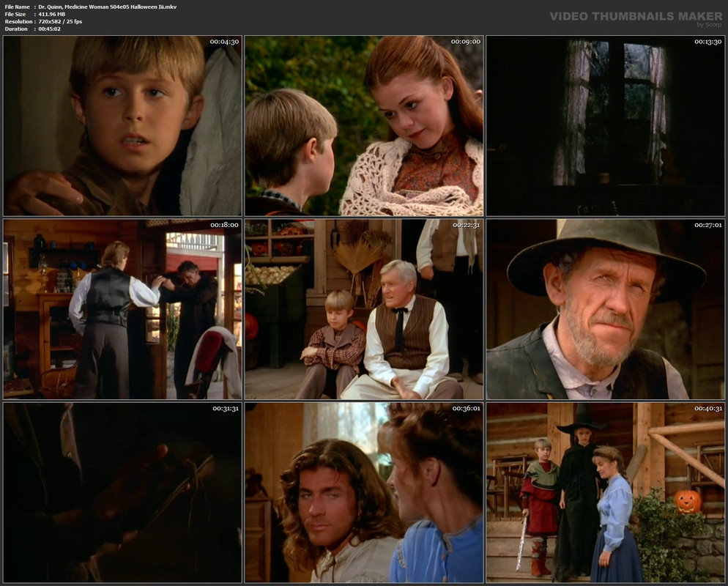Click the 00:22:31 timestamp label
728x586 pixels.
466,225
